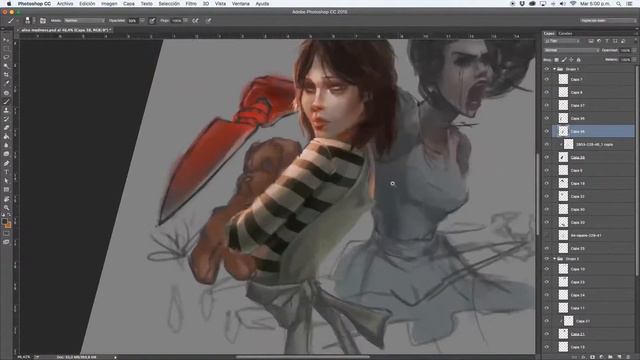Select the Pen tool
This screenshot has width=640, height=360.
[x=6, y=163]
